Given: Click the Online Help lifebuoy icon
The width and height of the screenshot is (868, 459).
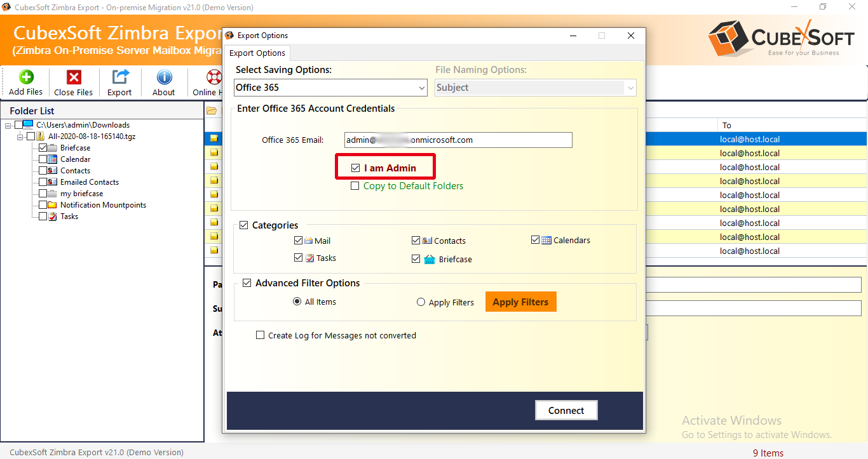Looking at the screenshot, I should 214,77.
